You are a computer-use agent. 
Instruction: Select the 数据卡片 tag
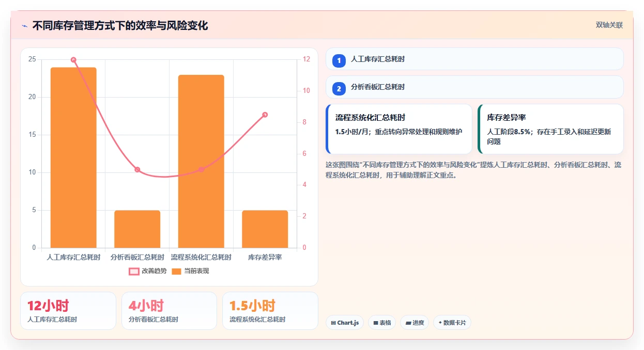coord(452,323)
